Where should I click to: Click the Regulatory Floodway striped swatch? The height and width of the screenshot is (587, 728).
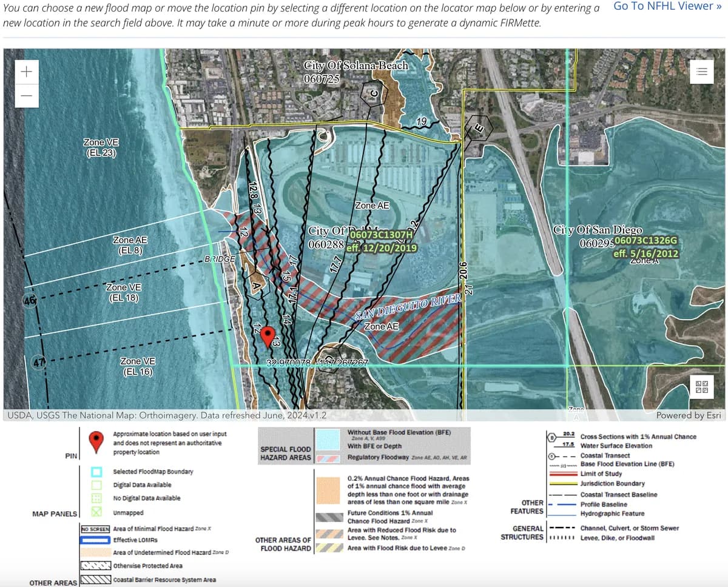[328, 458]
